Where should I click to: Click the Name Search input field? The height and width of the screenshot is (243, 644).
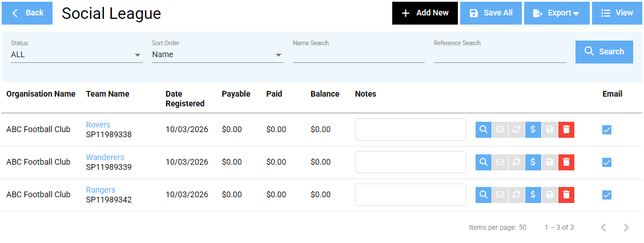(x=359, y=54)
